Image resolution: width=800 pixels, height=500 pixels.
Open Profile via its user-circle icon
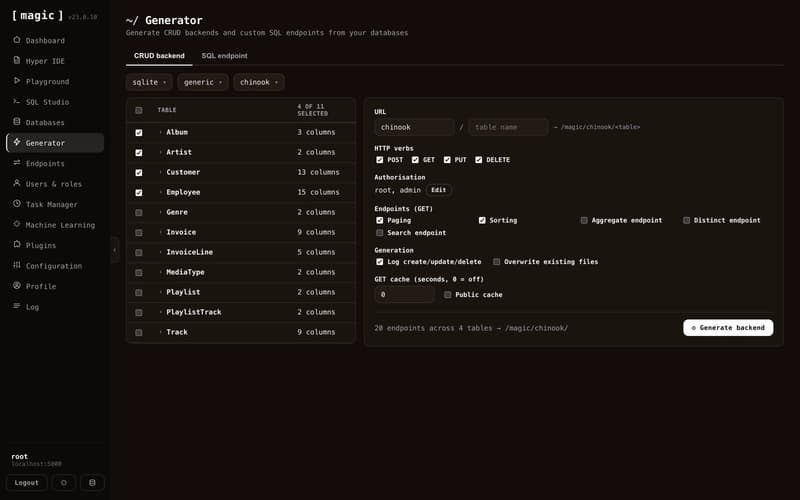17,286
